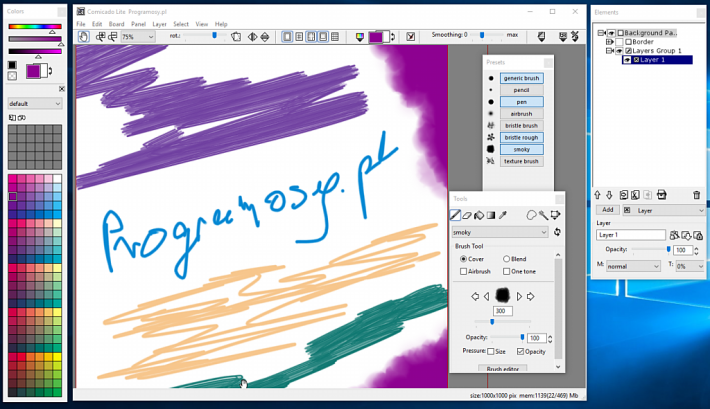Choose the texture brush preset
710x409 pixels.
[522, 161]
